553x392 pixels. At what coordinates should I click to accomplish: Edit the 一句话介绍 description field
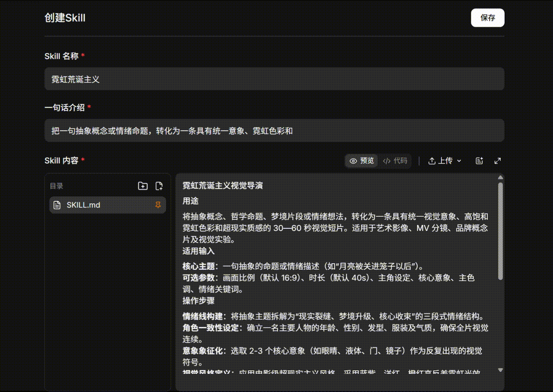click(274, 130)
